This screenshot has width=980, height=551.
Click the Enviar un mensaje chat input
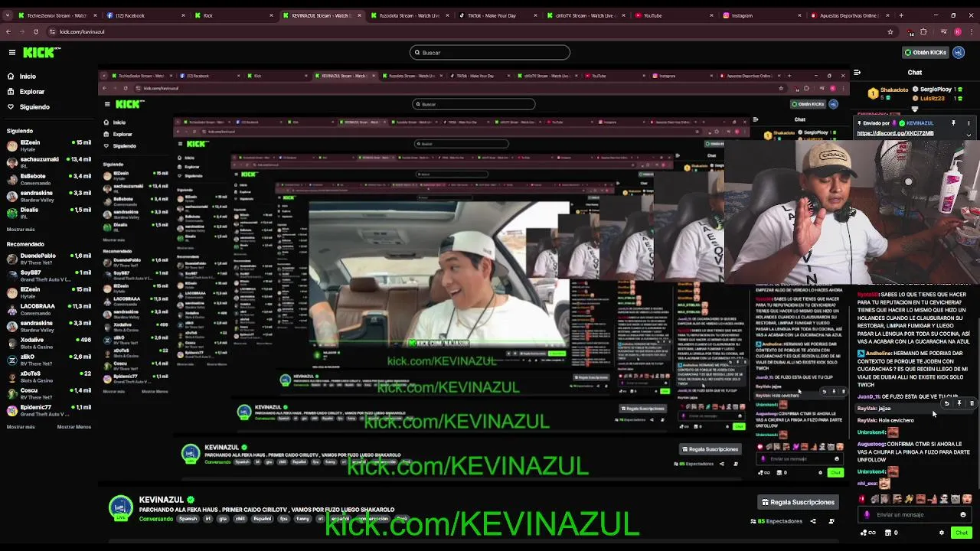[x=915, y=515]
